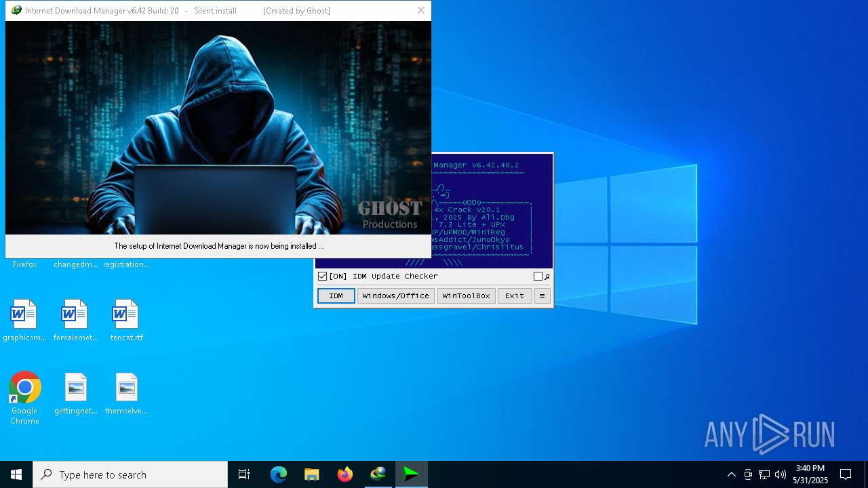Close the Silent install window
Image resolution: width=868 pixels, height=488 pixels.
[x=421, y=11]
